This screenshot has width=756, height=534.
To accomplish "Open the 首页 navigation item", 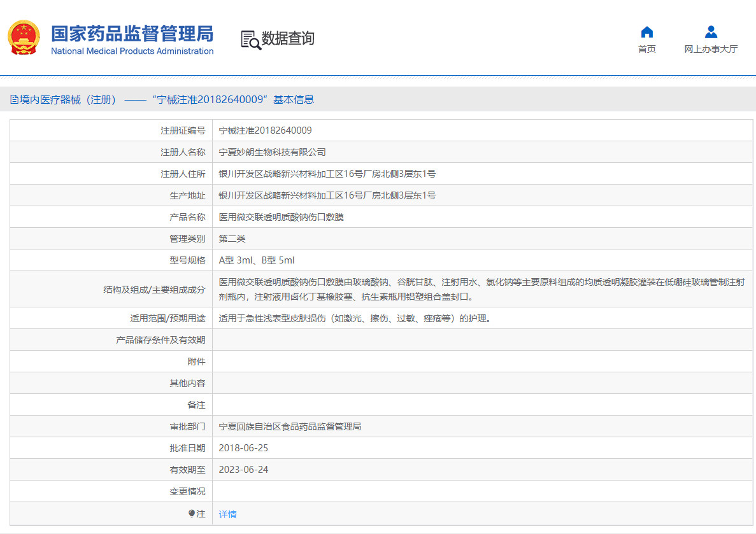I will (x=647, y=48).
